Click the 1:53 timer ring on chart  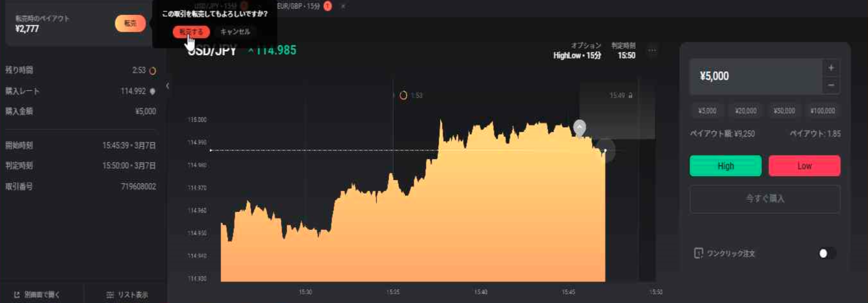(x=403, y=95)
